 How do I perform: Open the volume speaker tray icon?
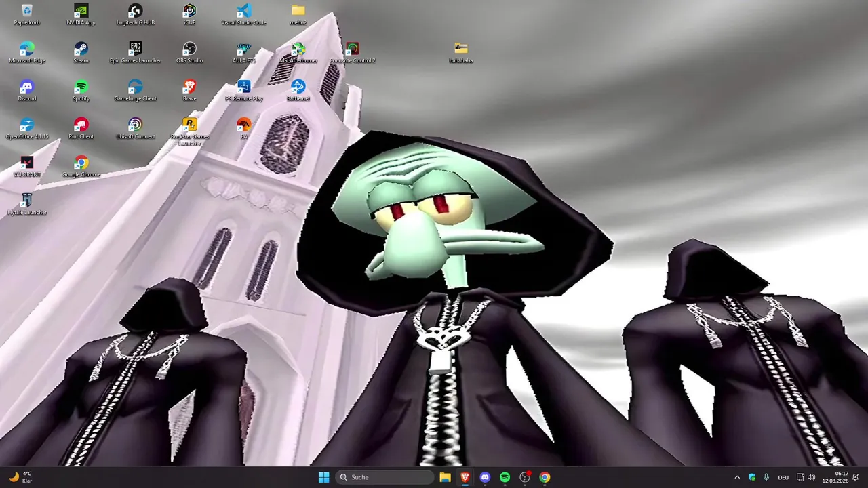[812, 477]
